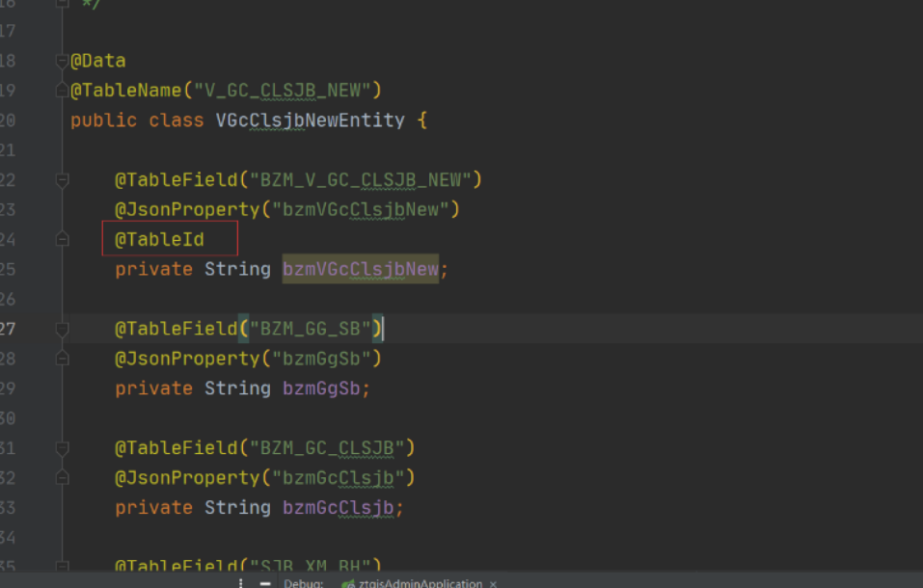
Task: Click the ztgisAdminApplication run configuration icon
Action: point(348,583)
